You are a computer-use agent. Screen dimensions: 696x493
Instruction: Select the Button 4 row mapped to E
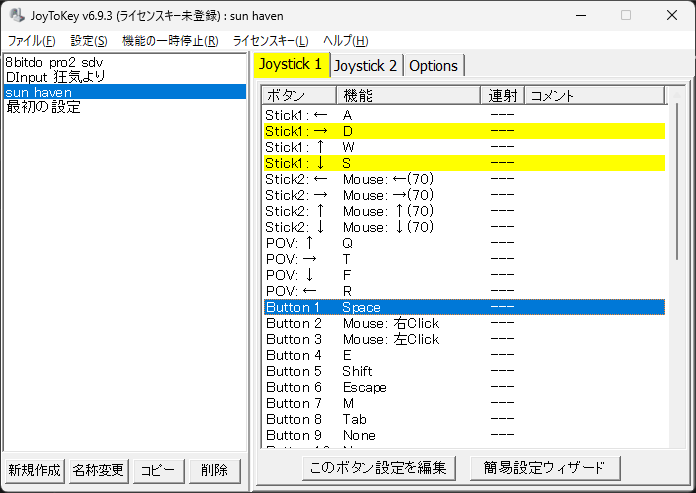pyautogui.click(x=464, y=355)
